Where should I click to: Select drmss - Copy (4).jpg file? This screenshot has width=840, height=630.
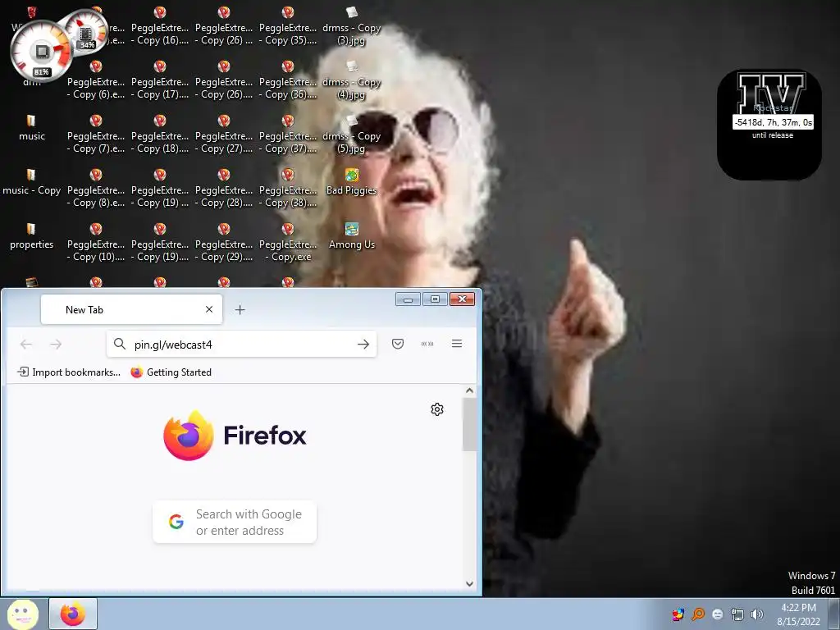tap(351, 80)
